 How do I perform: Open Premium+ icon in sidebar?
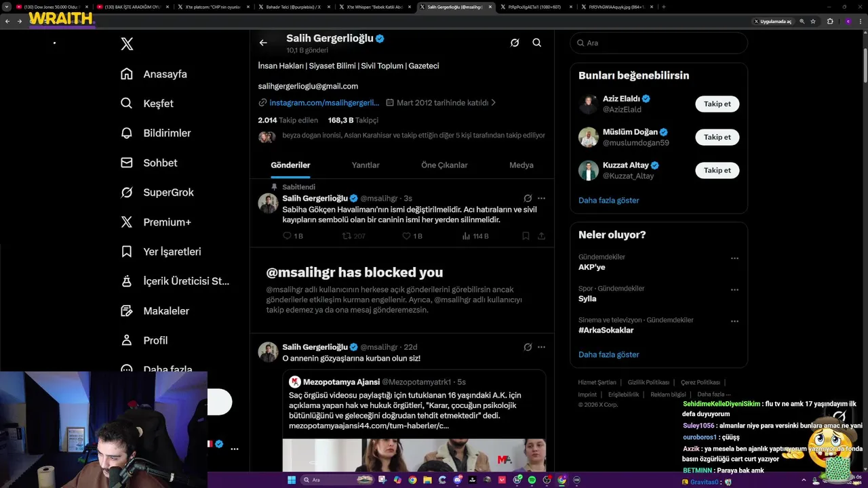[127, 222]
